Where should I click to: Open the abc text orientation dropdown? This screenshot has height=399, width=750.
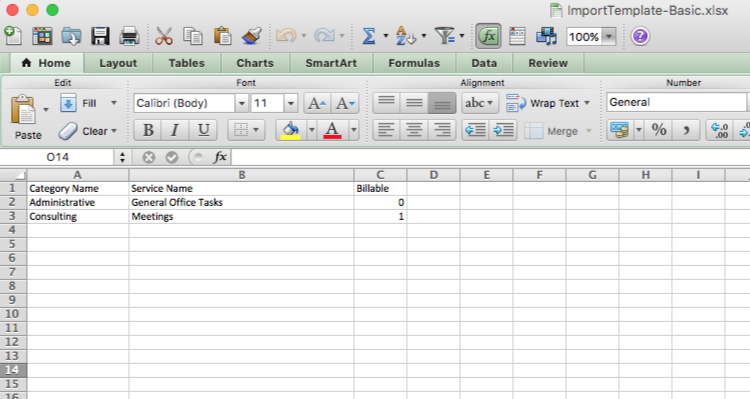(x=480, y=103)
